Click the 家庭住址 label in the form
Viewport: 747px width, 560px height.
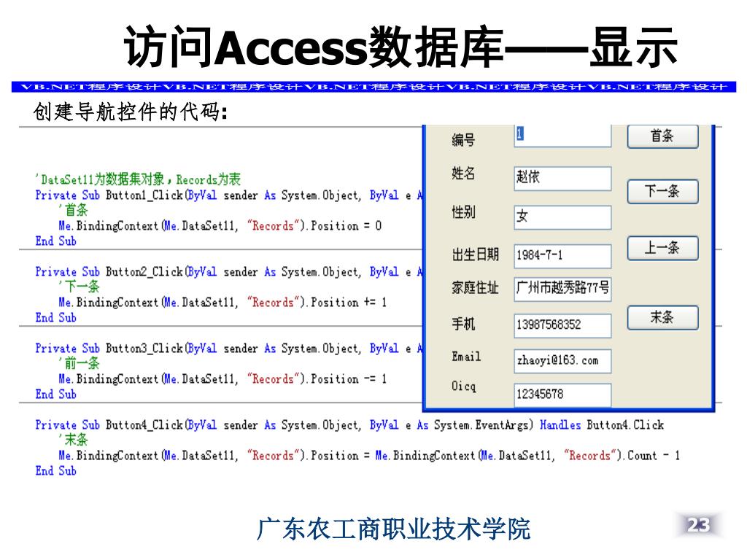click(476, 287)
